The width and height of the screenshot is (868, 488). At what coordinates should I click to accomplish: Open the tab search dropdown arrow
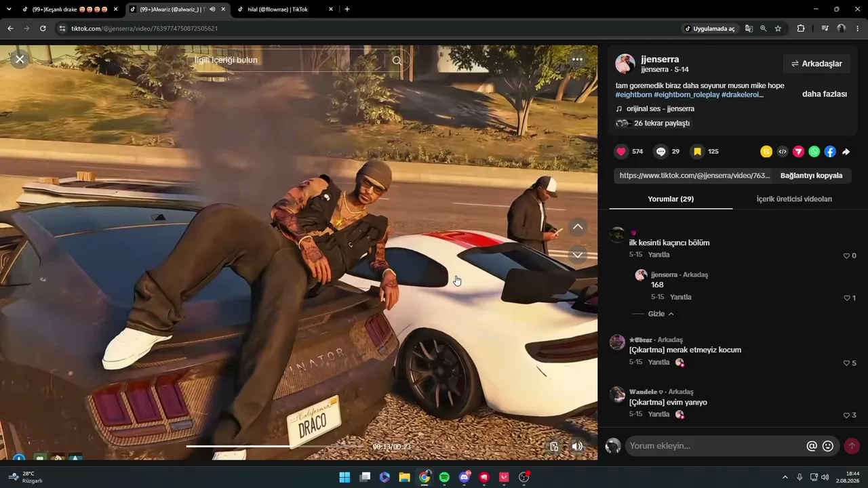point(9,9)
